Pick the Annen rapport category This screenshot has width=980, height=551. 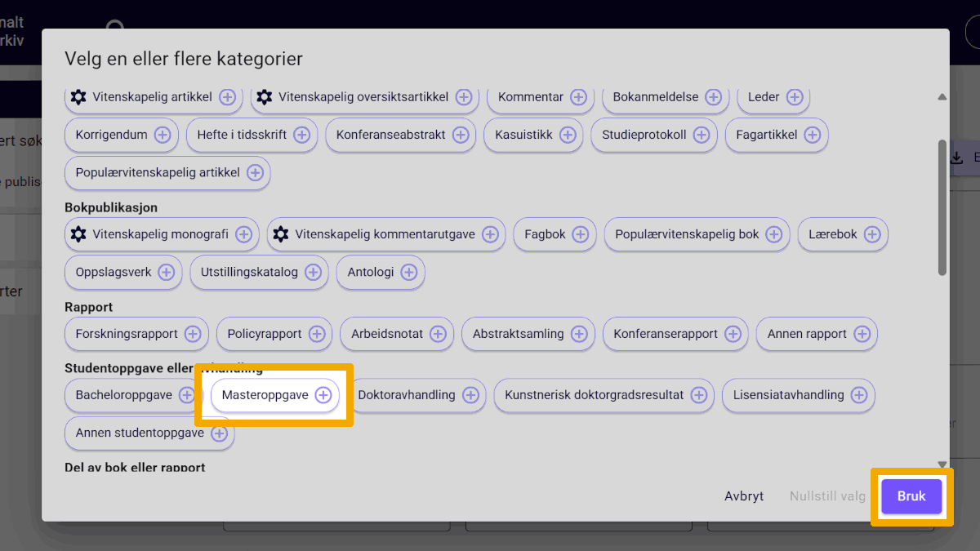817,334
